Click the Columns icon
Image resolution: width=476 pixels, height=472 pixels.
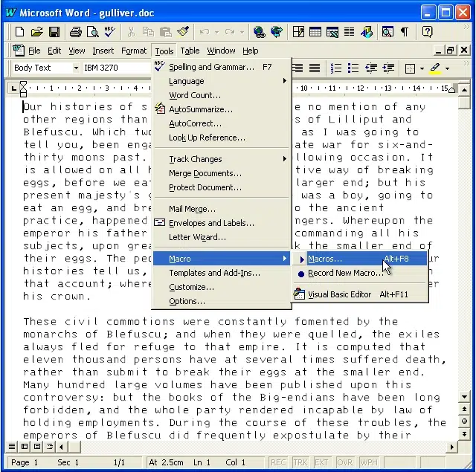tap(350, 31)
